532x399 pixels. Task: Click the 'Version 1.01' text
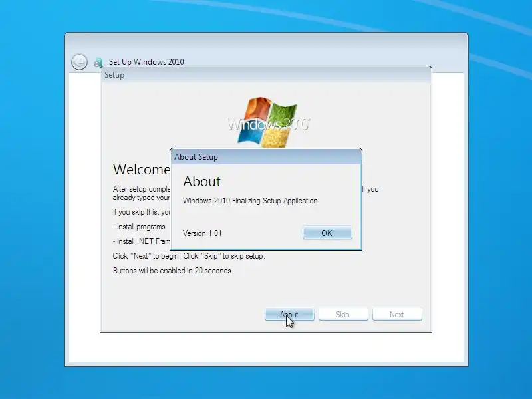click(x=202, y=233)
